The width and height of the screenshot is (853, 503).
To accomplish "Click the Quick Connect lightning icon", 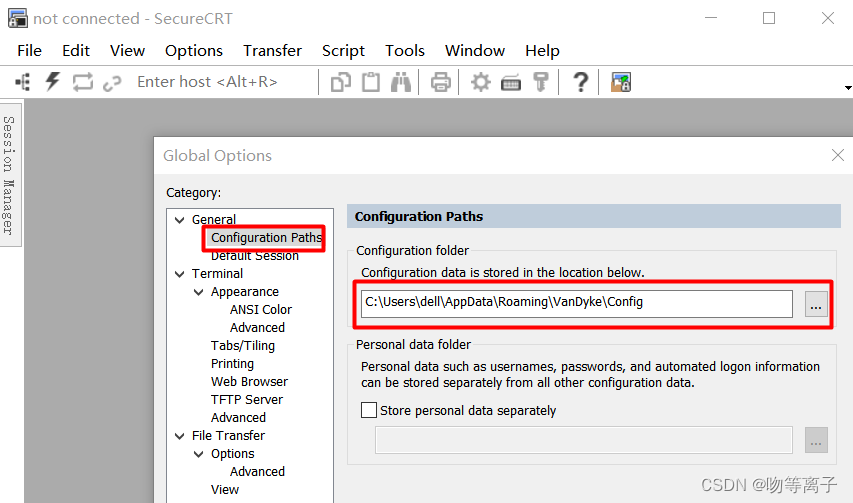I will [52, 82].
